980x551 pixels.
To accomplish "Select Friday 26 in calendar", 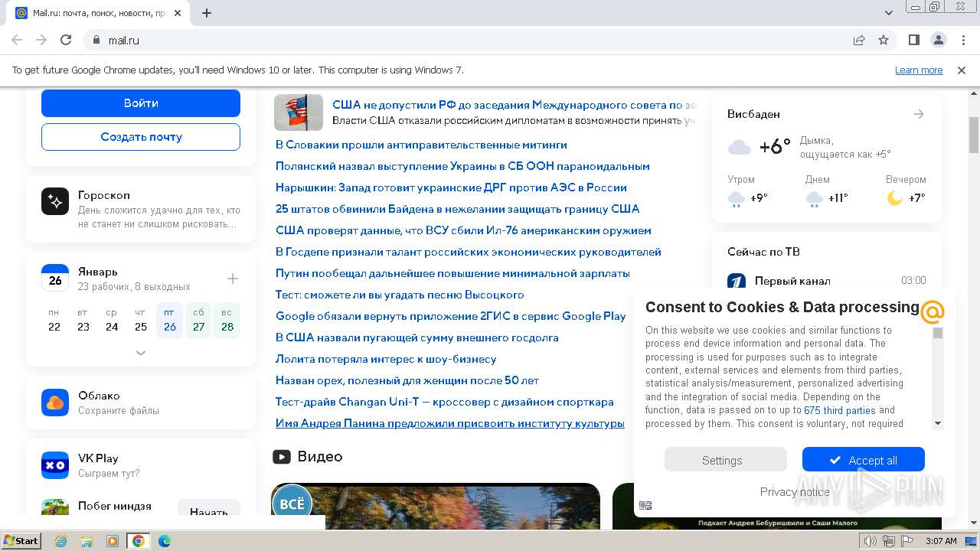I will coord(170,320).
